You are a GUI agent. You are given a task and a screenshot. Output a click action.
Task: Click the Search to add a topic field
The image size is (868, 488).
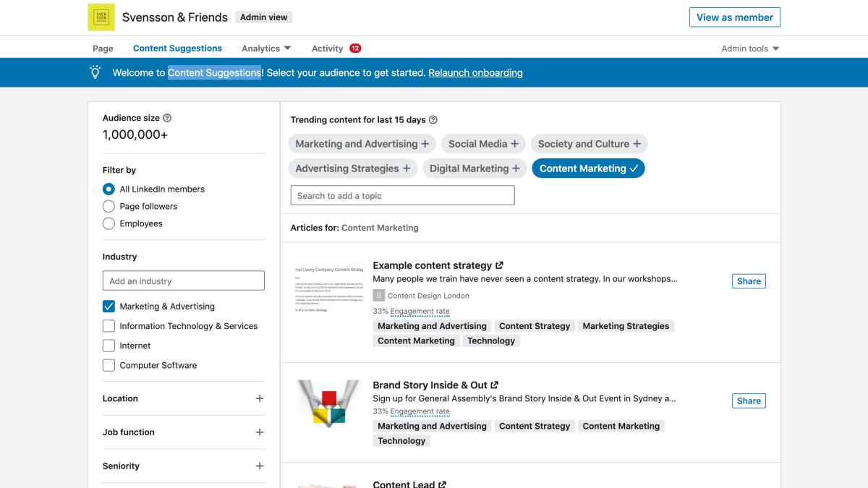(403, 196)
